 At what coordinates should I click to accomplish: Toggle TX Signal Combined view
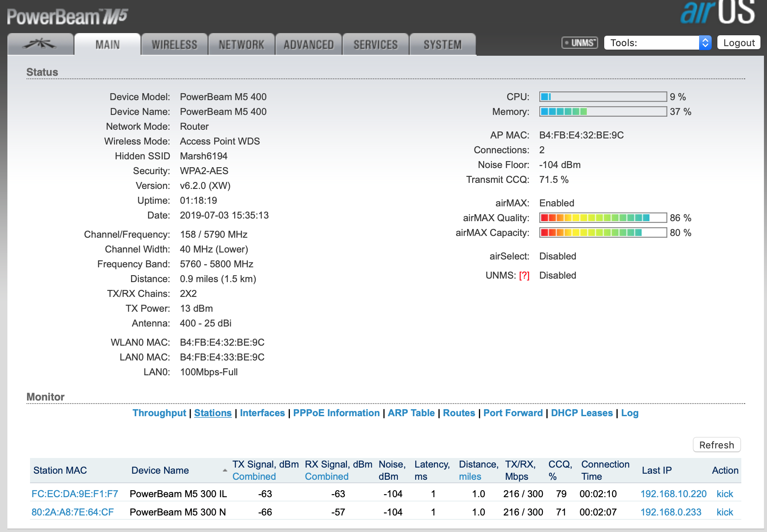coord(254,477)
